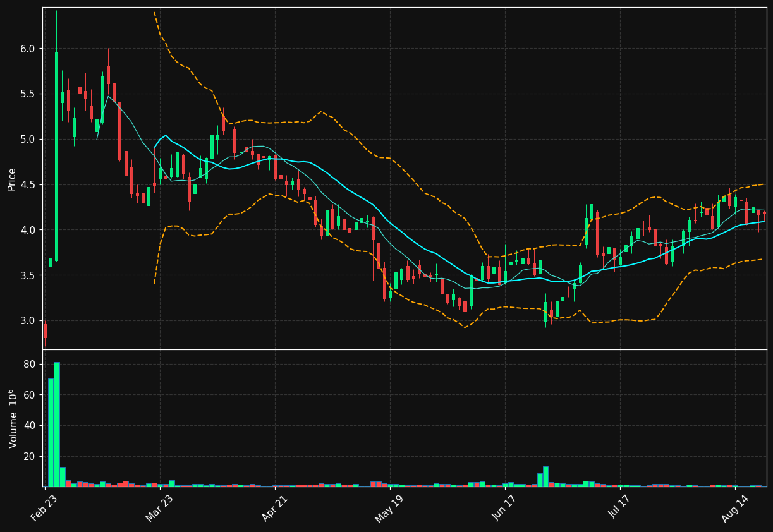773x532 pixels.
Task: Click the 'Jun 17' date label
Action: pos(504,508)
